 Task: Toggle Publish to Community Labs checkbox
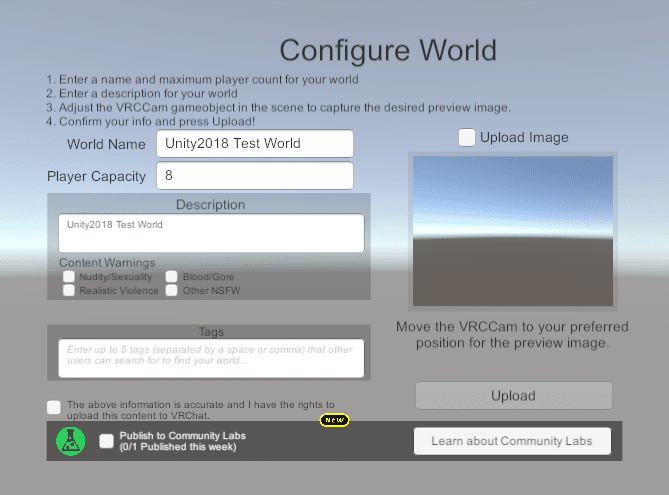pyautogui.click(x=106, y=441)
